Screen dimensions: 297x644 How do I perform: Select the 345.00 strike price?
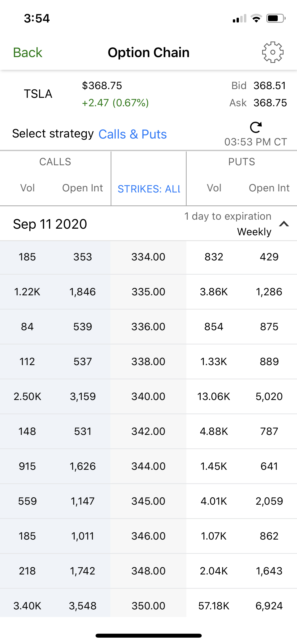(148, 501)
